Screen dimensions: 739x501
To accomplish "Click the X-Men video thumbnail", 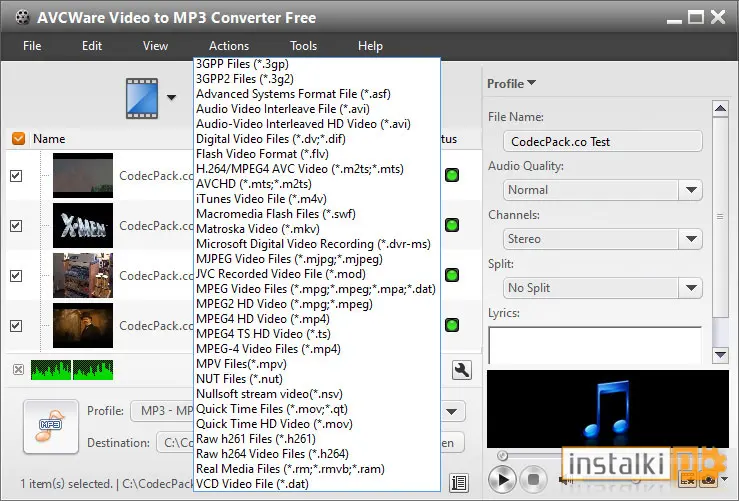I will [83, 225].
